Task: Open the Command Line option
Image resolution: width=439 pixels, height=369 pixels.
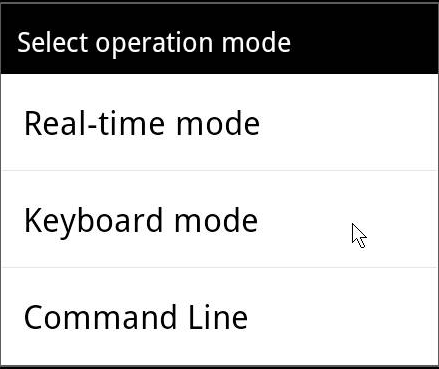Action: (x=219, y=316)
